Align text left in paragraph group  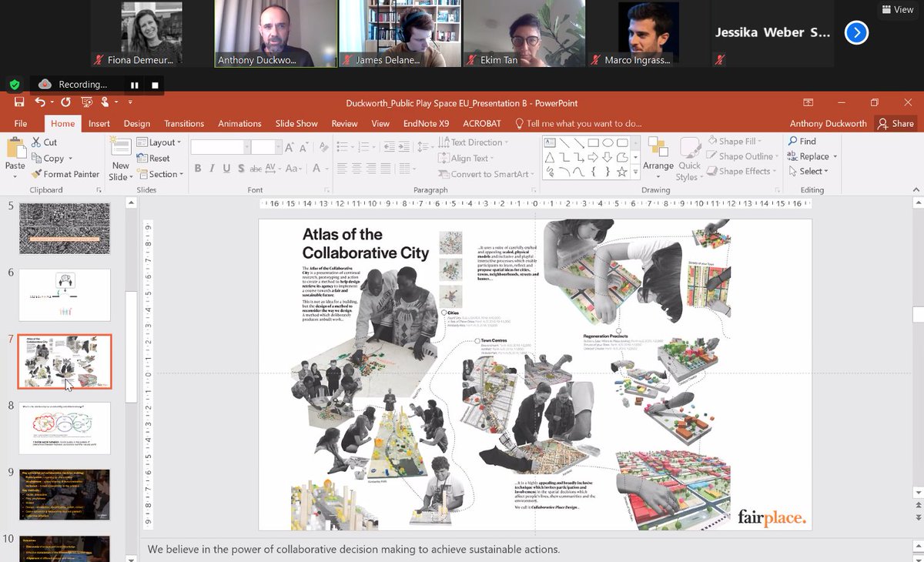[x=343, y=168]
